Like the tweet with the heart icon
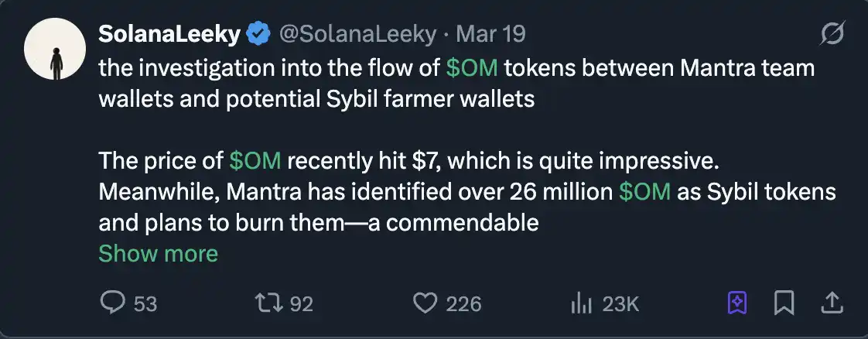 click(425, 303)
